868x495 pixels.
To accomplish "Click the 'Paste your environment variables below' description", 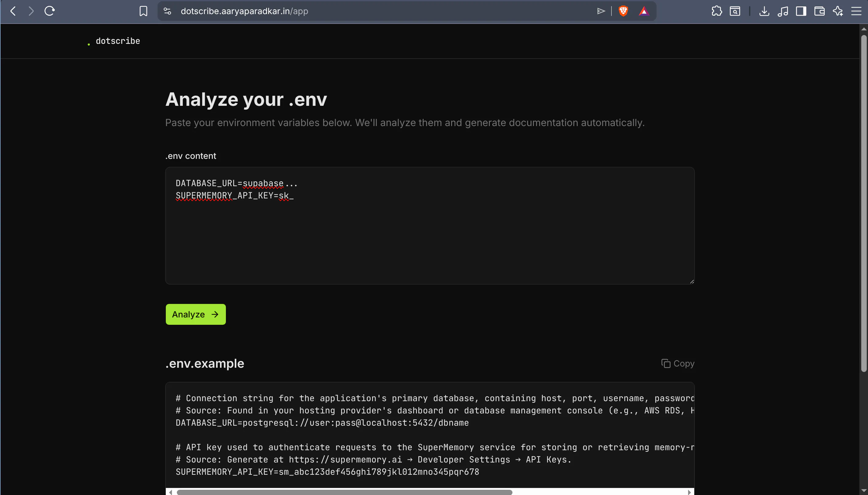I will (x=405, y=122).
